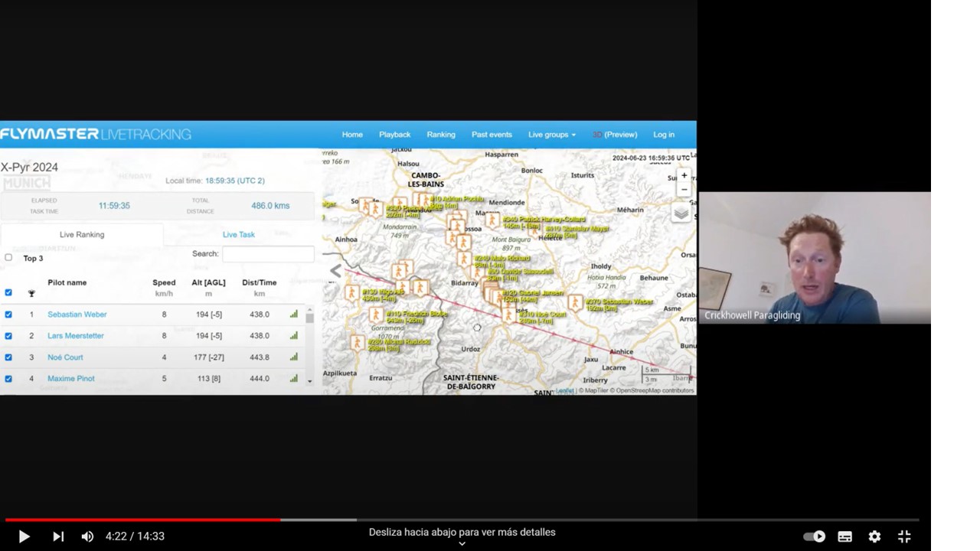Open video settings gear
This screenshot has height=551, width=980.
[x=874, y=536]
